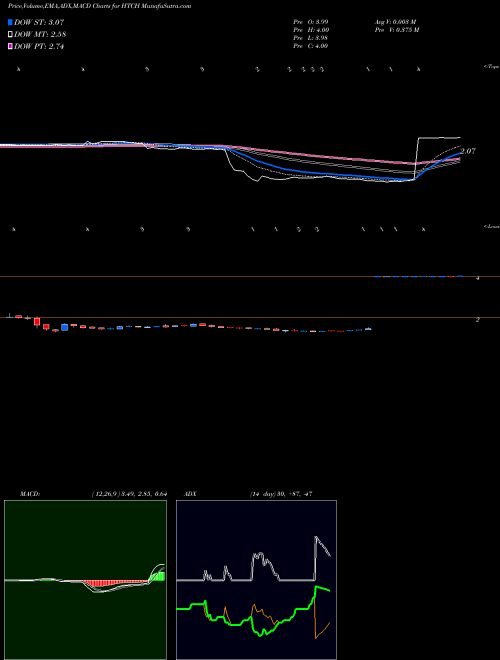Click the ADX panel heading
The width and height of the screenshot is (500, 660).
tap(190, 494)
